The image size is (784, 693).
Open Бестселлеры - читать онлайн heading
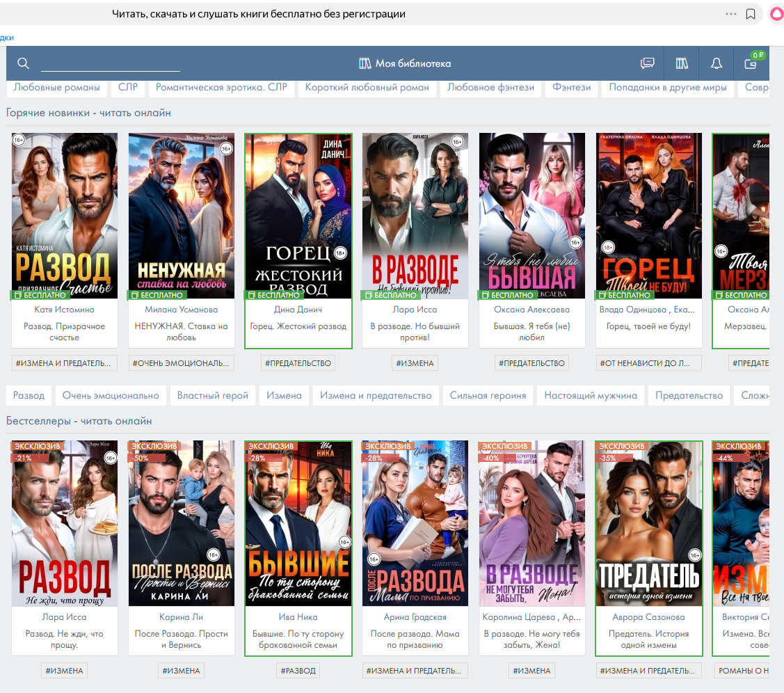(79, 421)
